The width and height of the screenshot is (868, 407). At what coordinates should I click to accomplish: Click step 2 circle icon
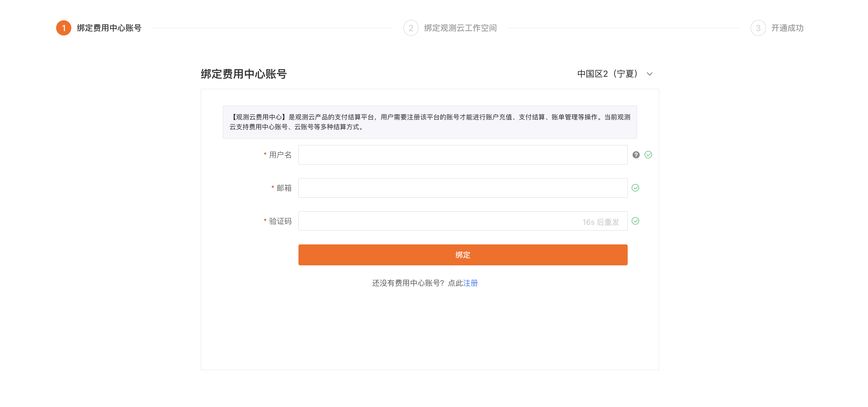pyautogui.click(x=411, y=28)
